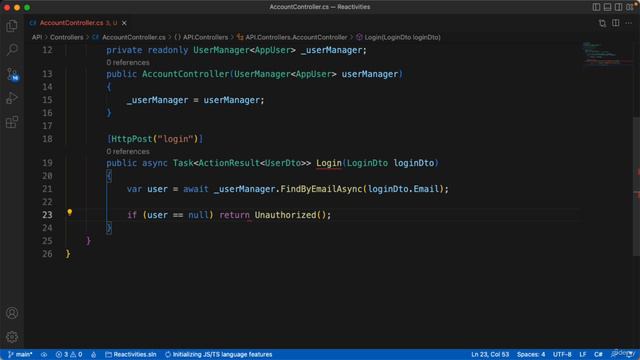640x360 pixels.
Task: Toggle the secondary side bar layout icon
Action: click(x=618, y=7)
